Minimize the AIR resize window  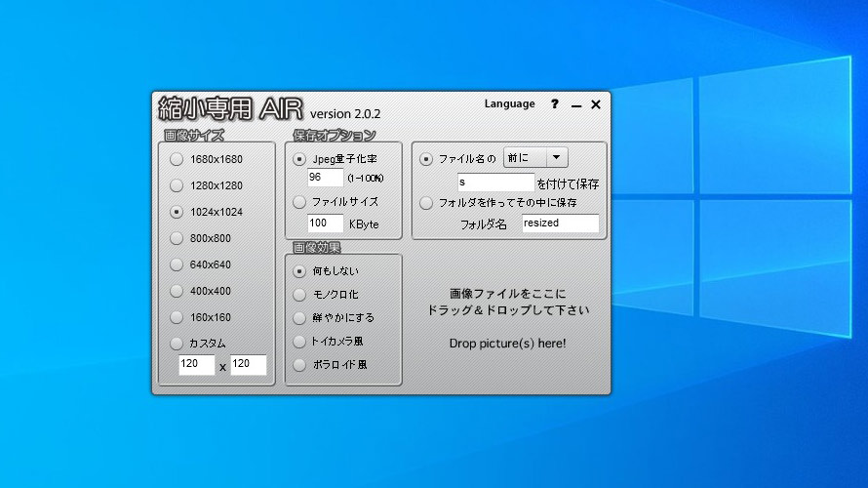point(576,105)
